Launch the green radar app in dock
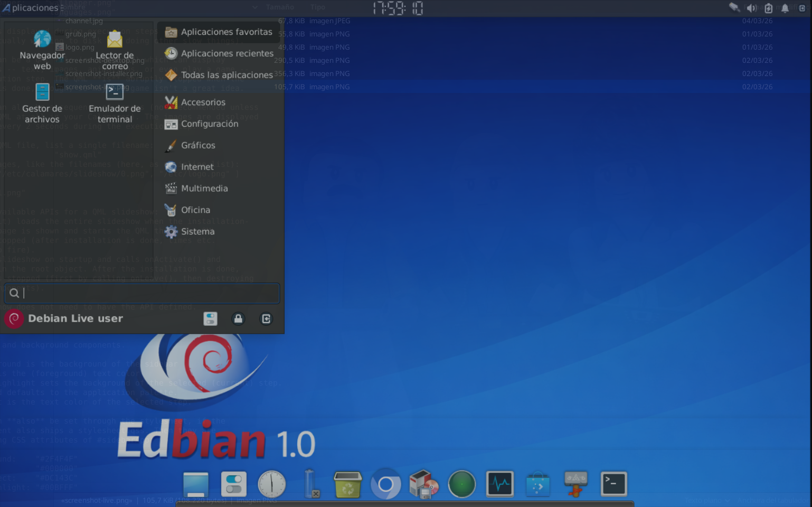Viewport: 812px width, 507px height. (462, 484)
